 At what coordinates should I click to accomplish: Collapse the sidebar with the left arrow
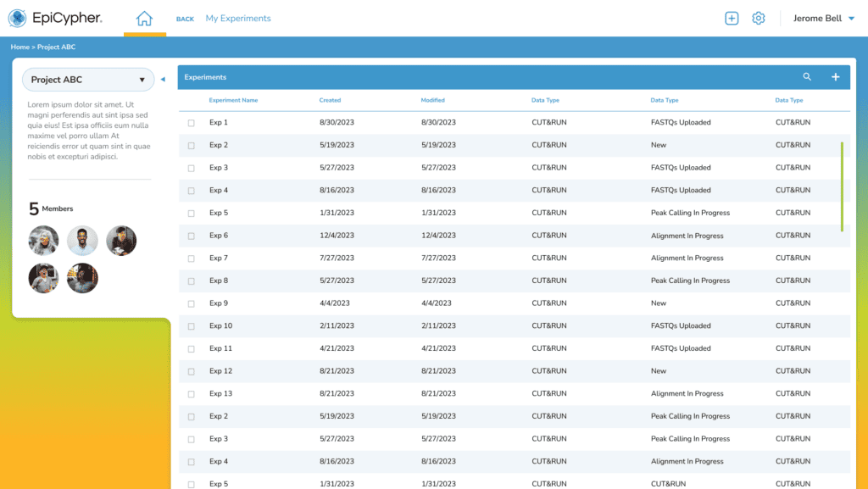(x=163, y=80)
